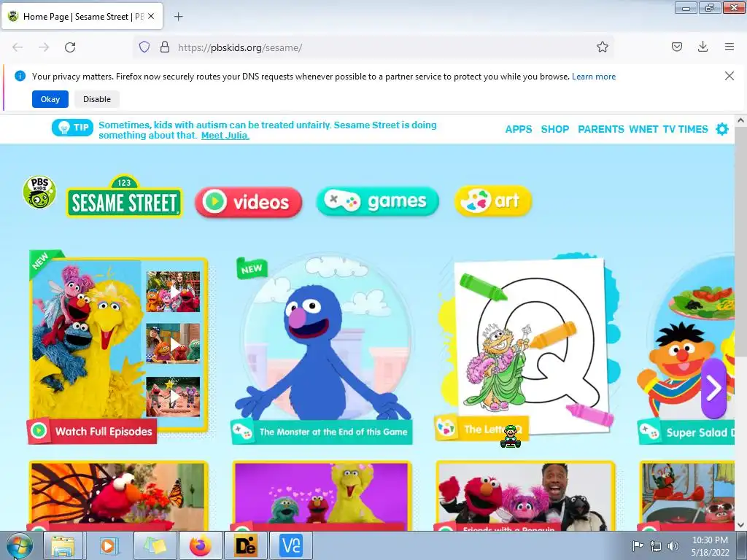Viewport: 747px width, 560px height.
Task: Open the Learn more link
Action: 594,76
